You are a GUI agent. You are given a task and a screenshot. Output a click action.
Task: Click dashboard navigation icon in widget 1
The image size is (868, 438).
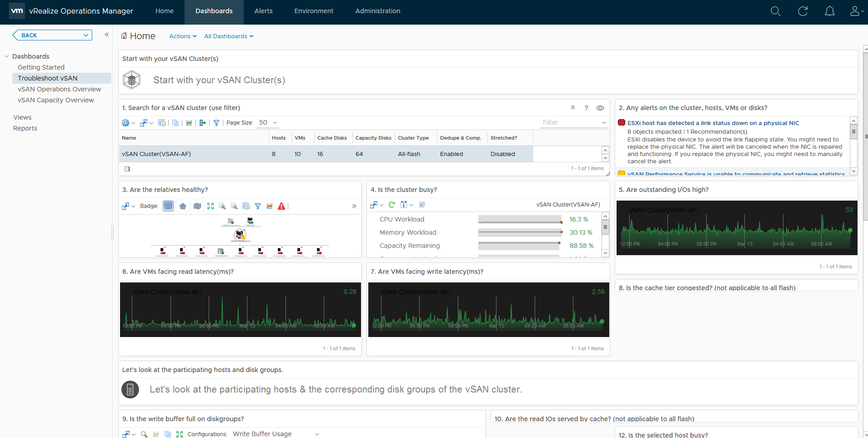(146, 123)
